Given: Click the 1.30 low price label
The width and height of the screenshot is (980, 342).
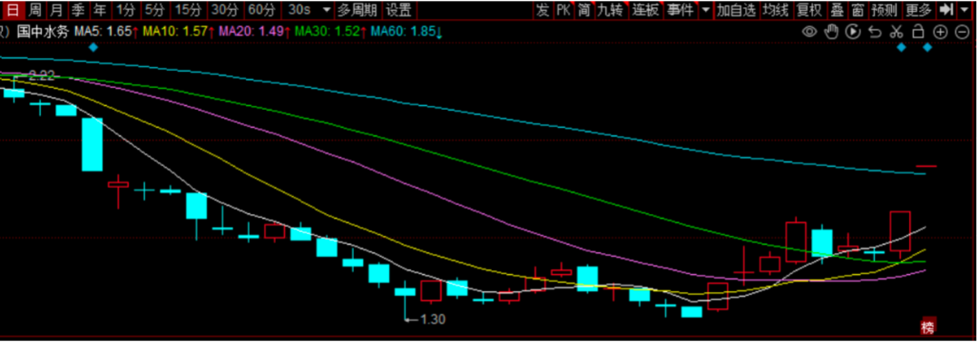Looking at the screenshot, I should 433,319.
